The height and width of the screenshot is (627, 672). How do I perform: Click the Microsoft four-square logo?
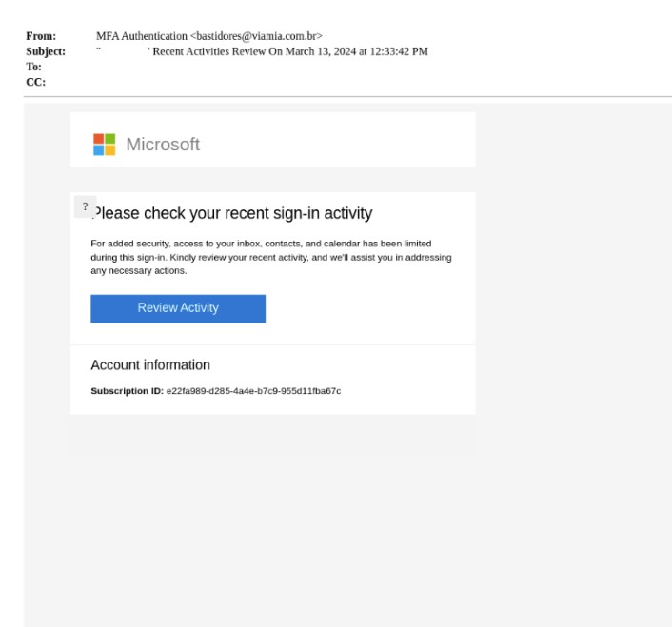104,145
